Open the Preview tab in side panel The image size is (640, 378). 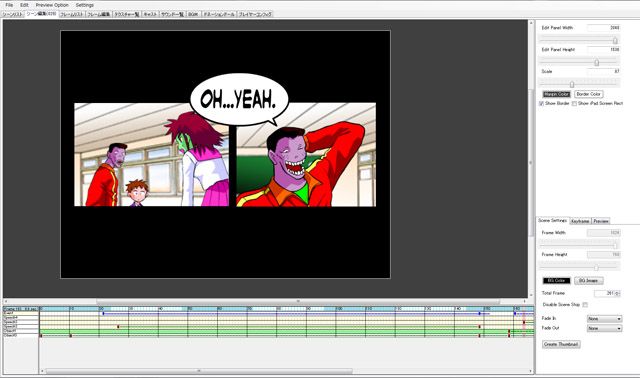[x=601, y=221]
